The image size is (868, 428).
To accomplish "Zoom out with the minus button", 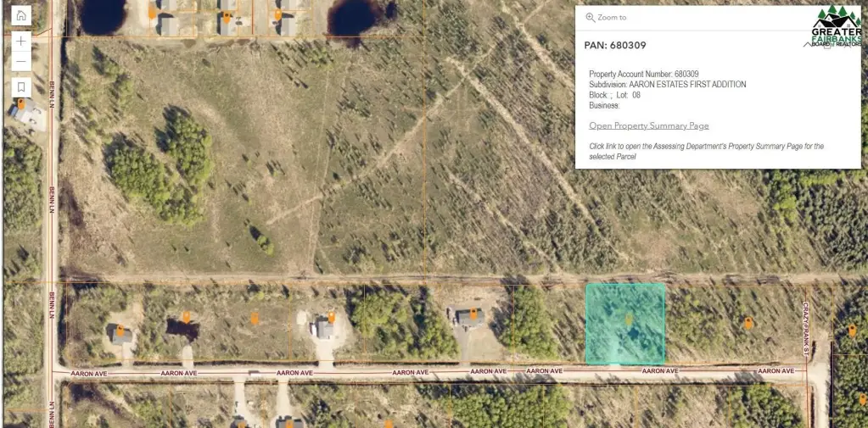I will pyautogui.click(x=21, y=61).
